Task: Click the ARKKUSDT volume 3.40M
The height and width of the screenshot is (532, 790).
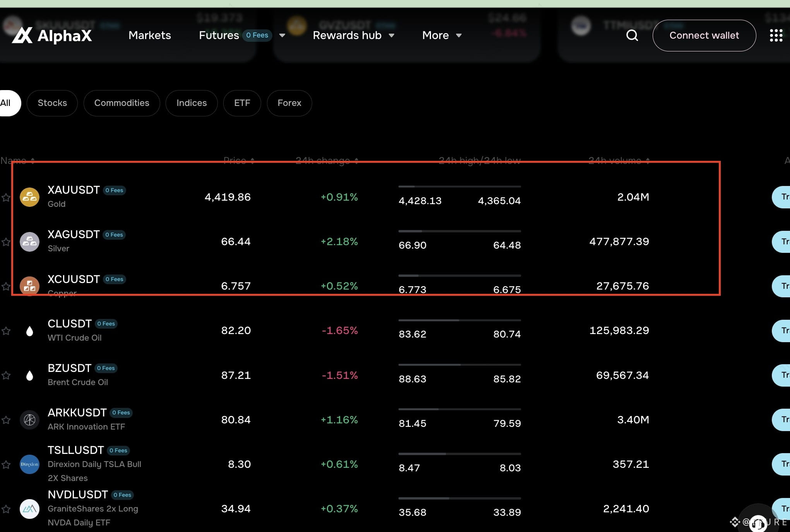Action: 633,420
